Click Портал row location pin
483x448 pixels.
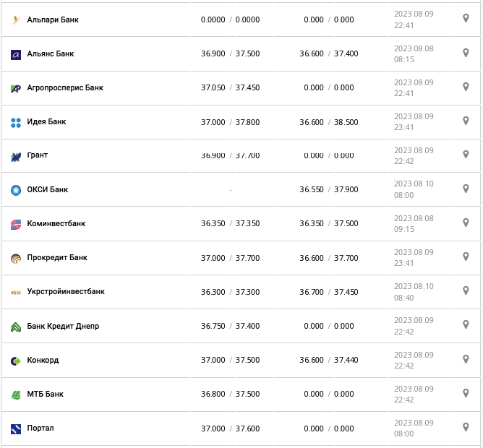click(x=466, y=426)
